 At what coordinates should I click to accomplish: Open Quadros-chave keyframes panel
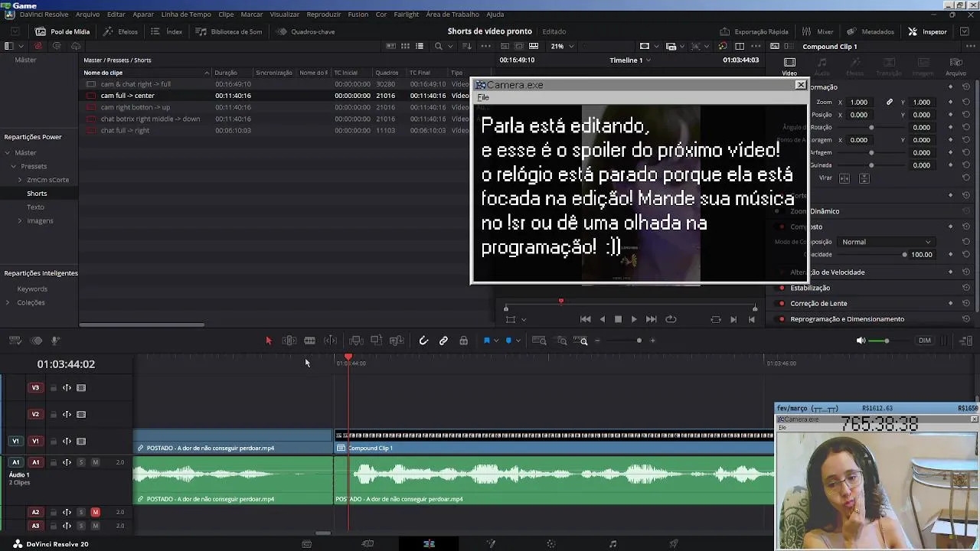305,31
